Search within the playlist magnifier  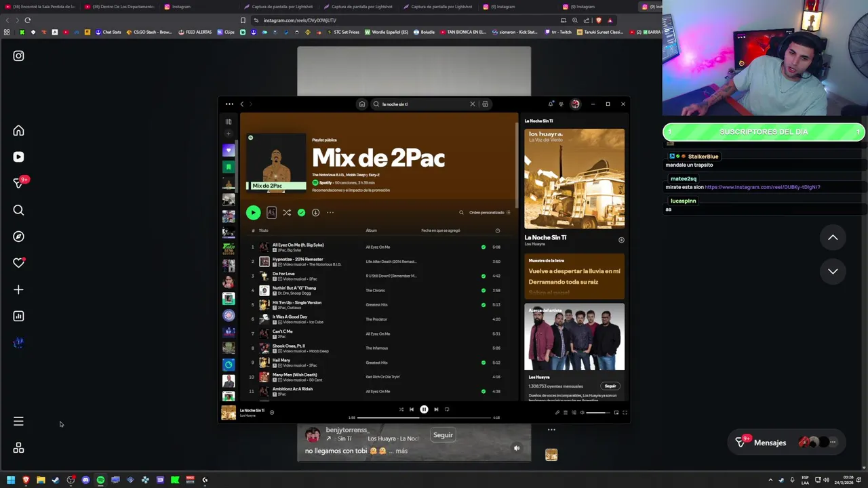[x=461, y=213]
